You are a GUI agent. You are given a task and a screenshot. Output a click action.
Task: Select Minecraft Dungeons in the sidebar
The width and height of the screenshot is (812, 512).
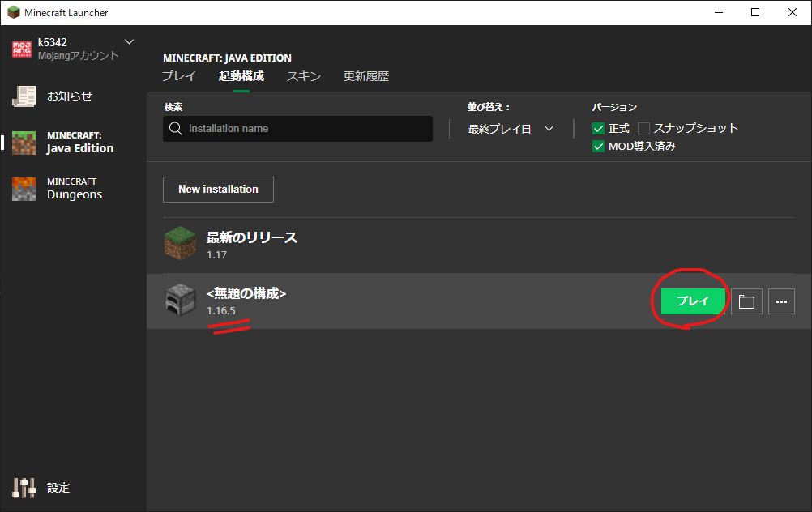pyautogui.click(x=24, y=189)
